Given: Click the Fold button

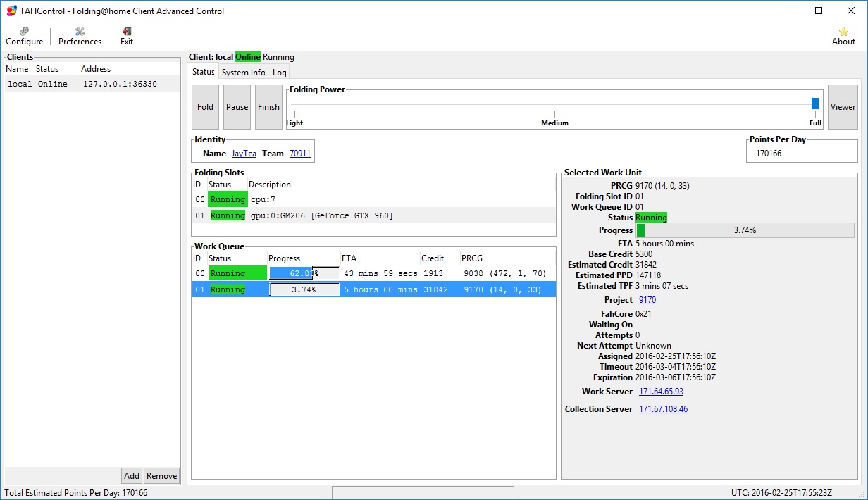Looking at the screenshot, I should [205, 107].
